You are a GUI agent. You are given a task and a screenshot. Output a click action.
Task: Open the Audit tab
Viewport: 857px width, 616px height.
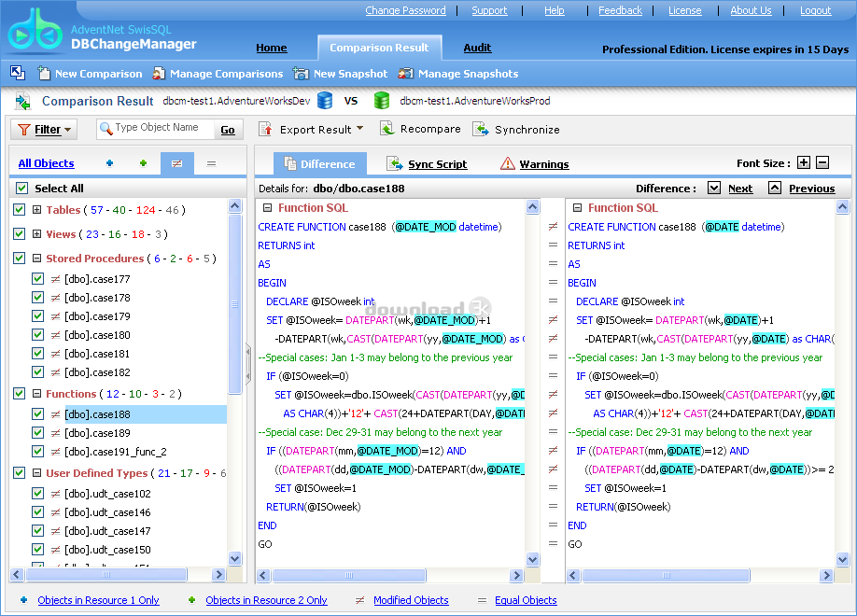click(x=478, y=48)
